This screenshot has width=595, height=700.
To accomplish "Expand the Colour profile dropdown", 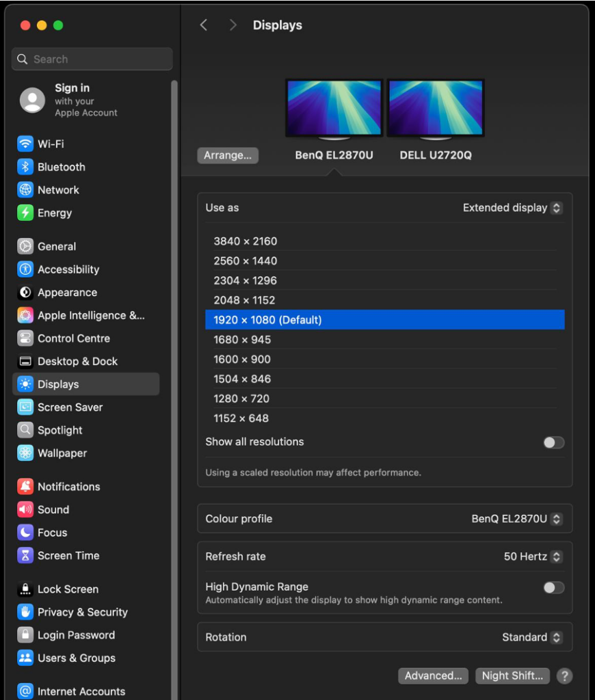I will [516, 519].
